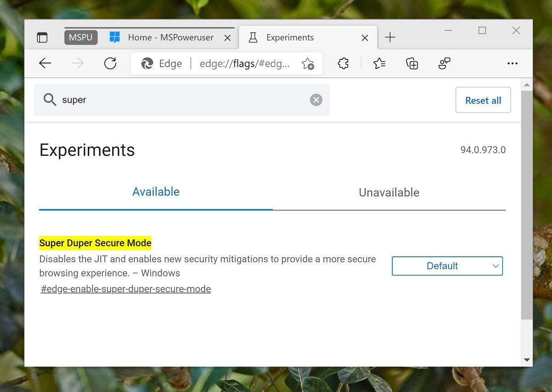Close the Home - MSPoweruser tab
The height and width of the screenshot is (392, 552).
[227, 38]
